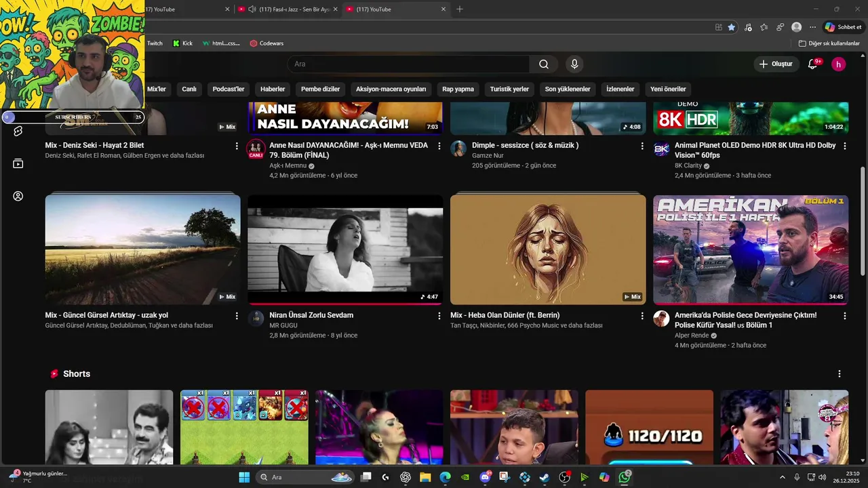868x488 pixels.
Task: Select the Haberler filter chip
Action: tap(273, 89)
